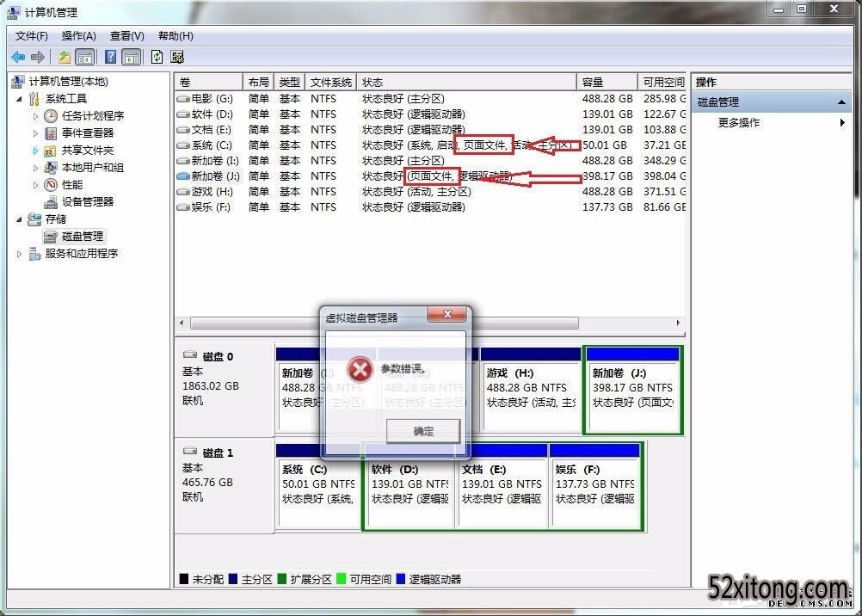Click the bright green 可用空间 legend swatch
This screenshot has width=862, height=616.
point(341,579)
